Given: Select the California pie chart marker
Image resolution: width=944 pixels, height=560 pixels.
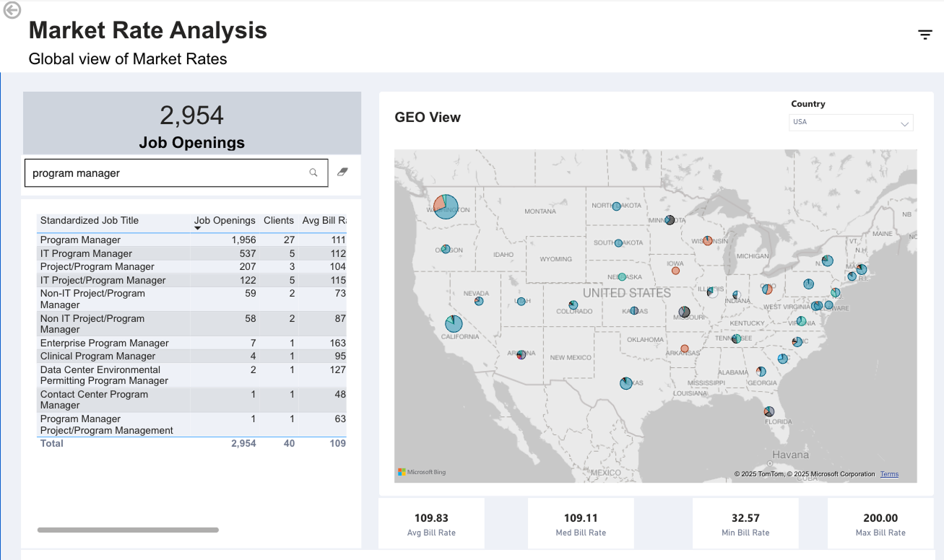Looking at the screenshot, I should coord(454,323).
